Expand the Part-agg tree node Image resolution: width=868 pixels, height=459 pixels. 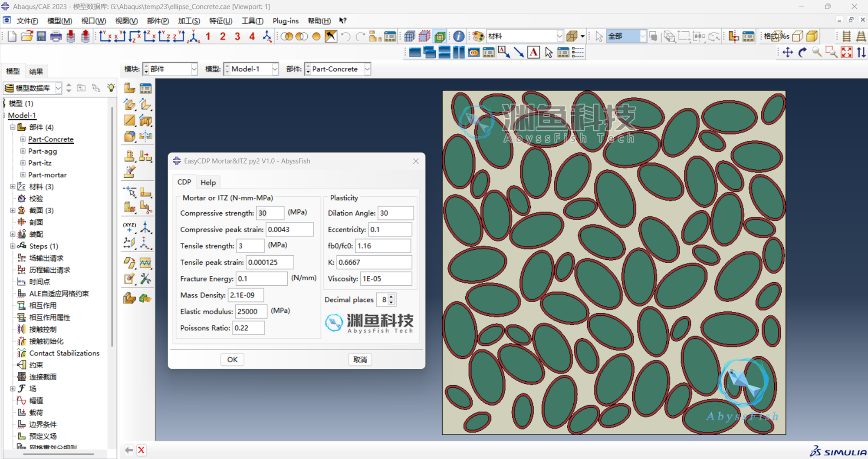pos(23,151)
